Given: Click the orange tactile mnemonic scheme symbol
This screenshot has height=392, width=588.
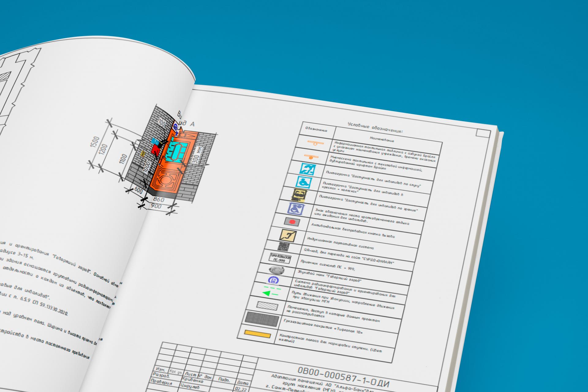Looking at the screenshot, I should [x=311, y=157].
